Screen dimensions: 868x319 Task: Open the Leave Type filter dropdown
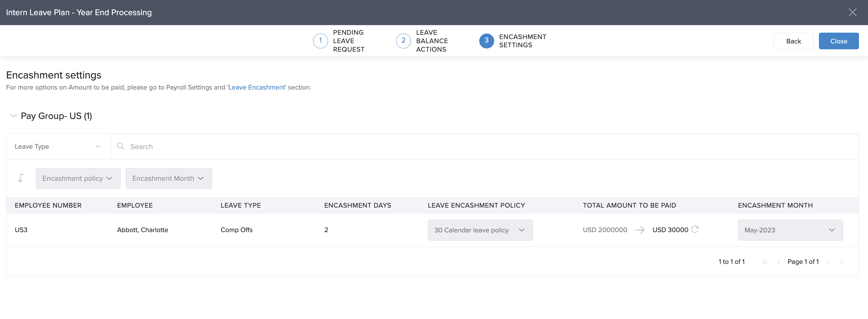tap(58, 146)
